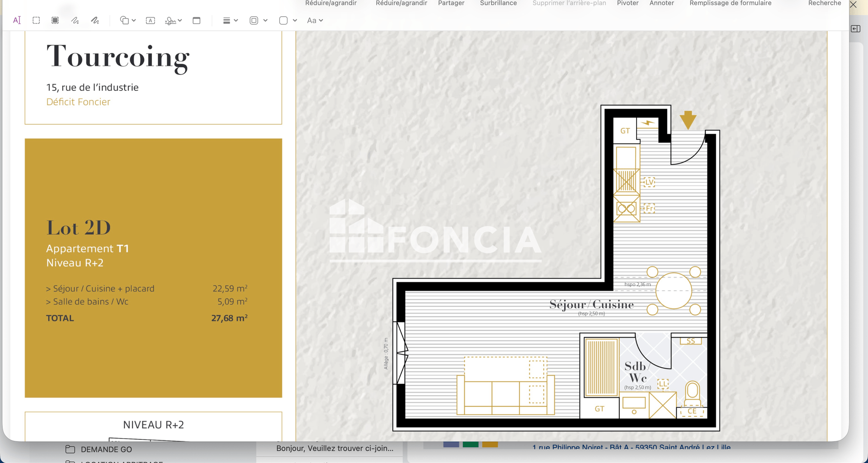
Task: Expand the line style dropdown
Action: pyautogui.click(x=231, y=20)
